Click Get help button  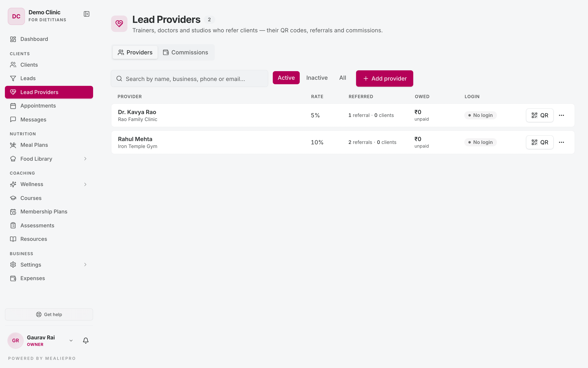tap(49, 314)
